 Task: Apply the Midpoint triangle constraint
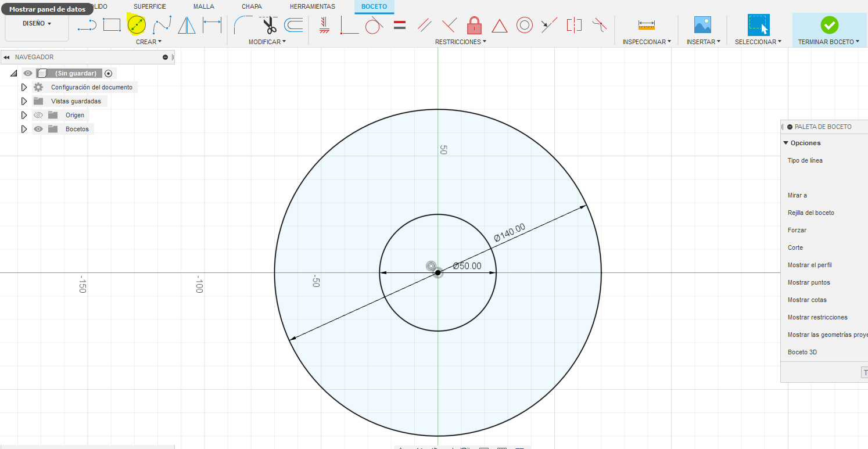[x=500, y=26]
